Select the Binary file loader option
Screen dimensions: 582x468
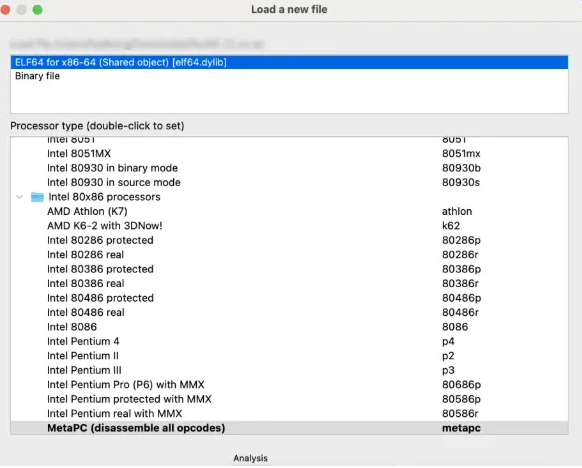[x=289, y=76]
